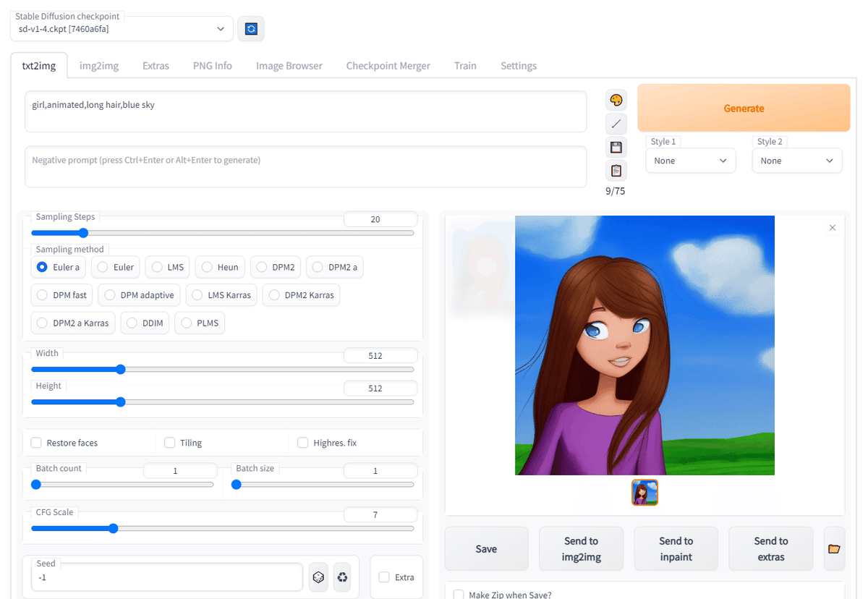The image size is (868, 599).
Task: Select DDIM sampling method
Action: [145, 323]
